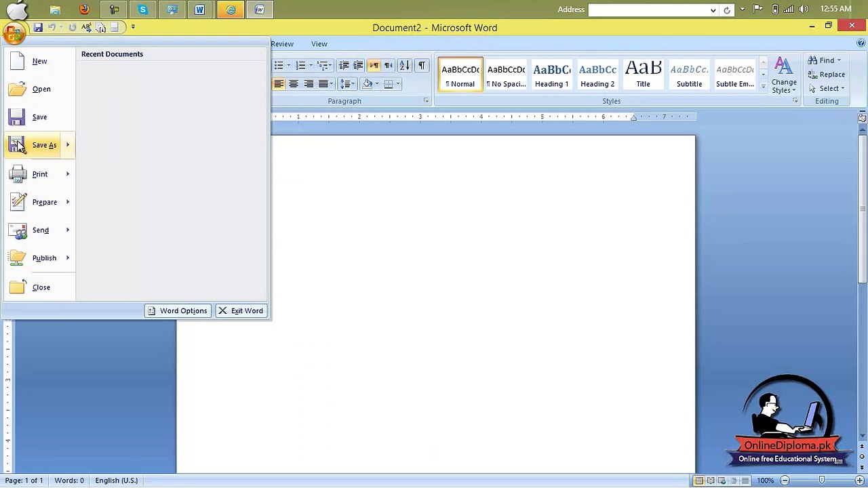Apply the Title style
This screenshot has height=488, width=868.
tap(643, 75)
